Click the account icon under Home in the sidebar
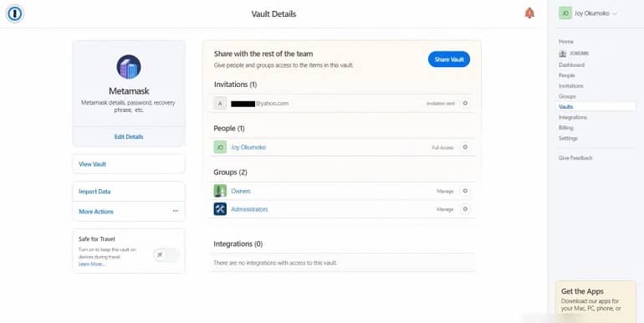Screen dimensions: 644x323 (563, 54)
